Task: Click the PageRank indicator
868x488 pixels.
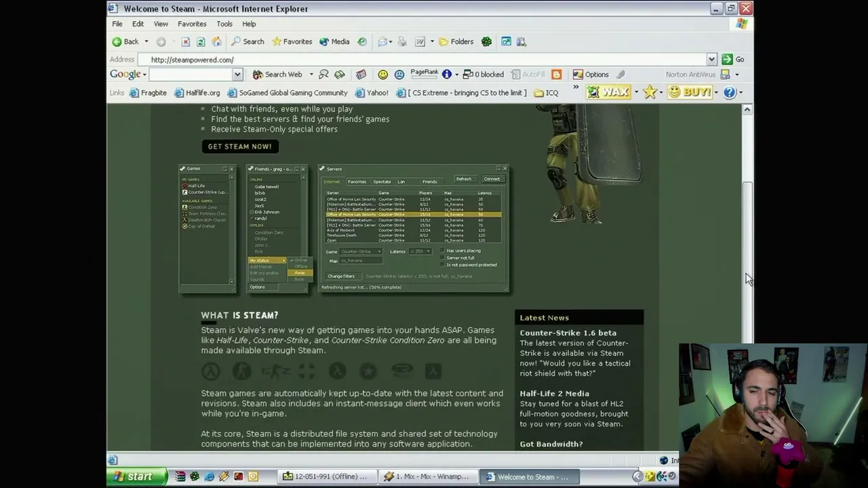Action: [424, 73]
